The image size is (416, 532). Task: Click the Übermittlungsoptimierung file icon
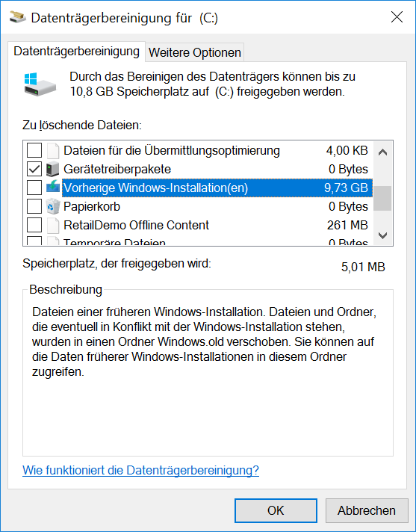click(x=53, y=151)
